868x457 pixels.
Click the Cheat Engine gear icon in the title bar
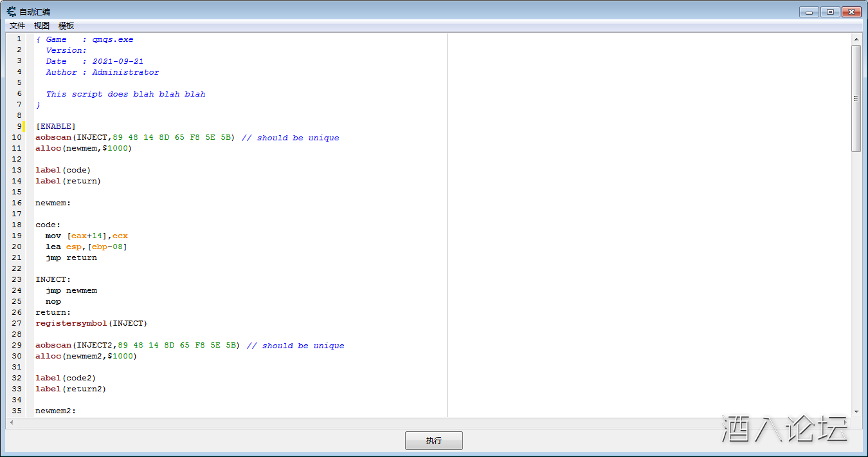[x=11, y=11]
